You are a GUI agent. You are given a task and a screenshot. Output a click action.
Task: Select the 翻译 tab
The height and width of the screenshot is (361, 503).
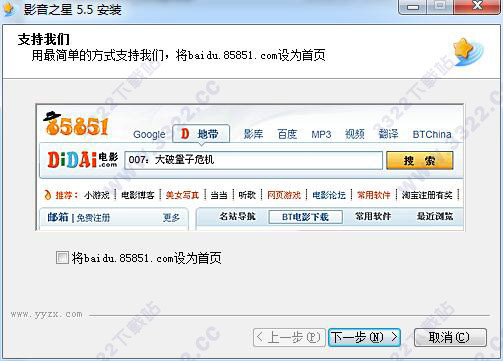point(388,134)
